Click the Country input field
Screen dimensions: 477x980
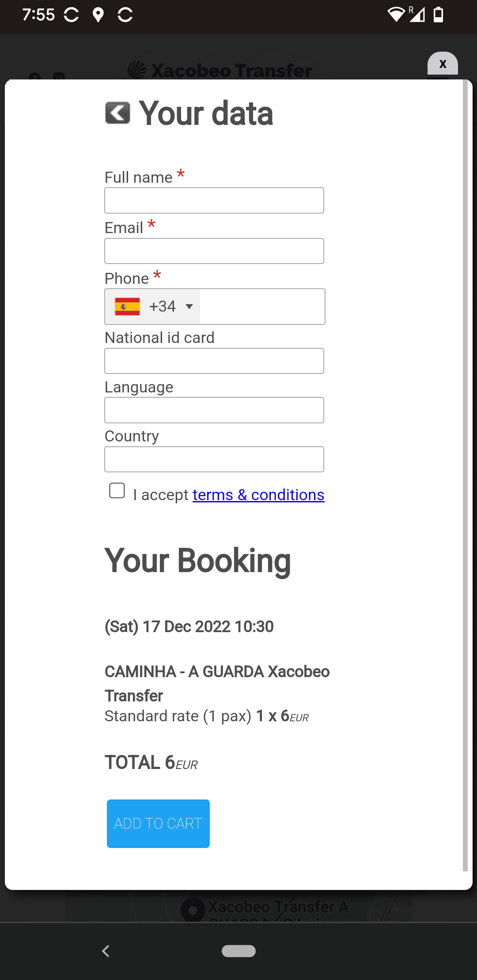coord(214,460)
